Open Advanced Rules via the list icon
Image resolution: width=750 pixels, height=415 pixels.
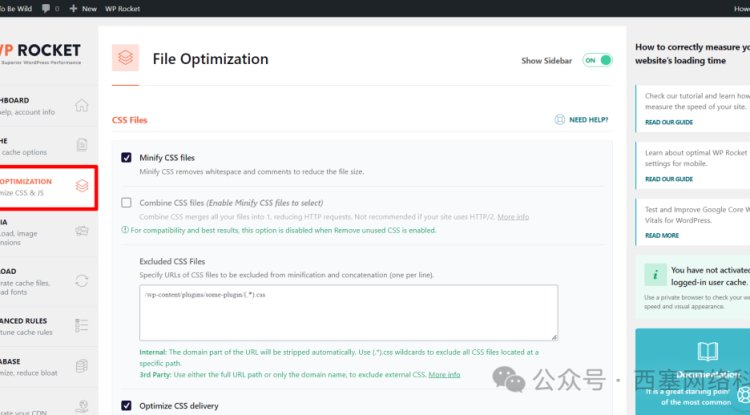coord(82,325)
